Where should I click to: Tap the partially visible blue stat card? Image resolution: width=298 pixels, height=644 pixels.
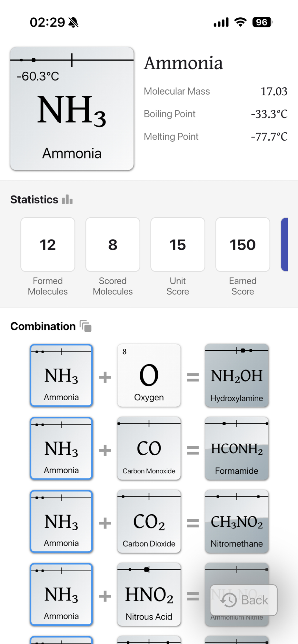[x=284, y=245]
